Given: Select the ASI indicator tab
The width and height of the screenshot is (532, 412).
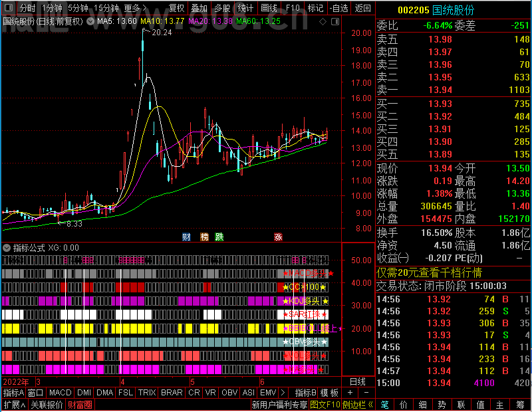Looking at the screenshot, I should point(248,393).
